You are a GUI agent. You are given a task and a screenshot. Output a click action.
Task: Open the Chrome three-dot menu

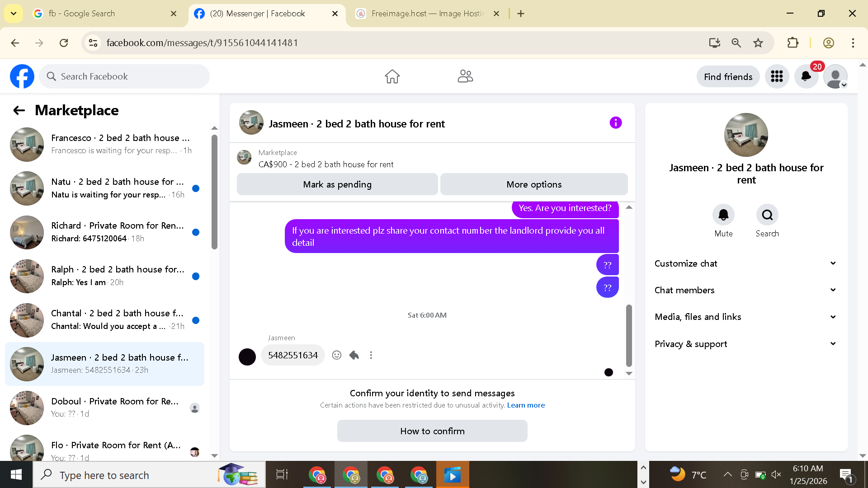853,43
